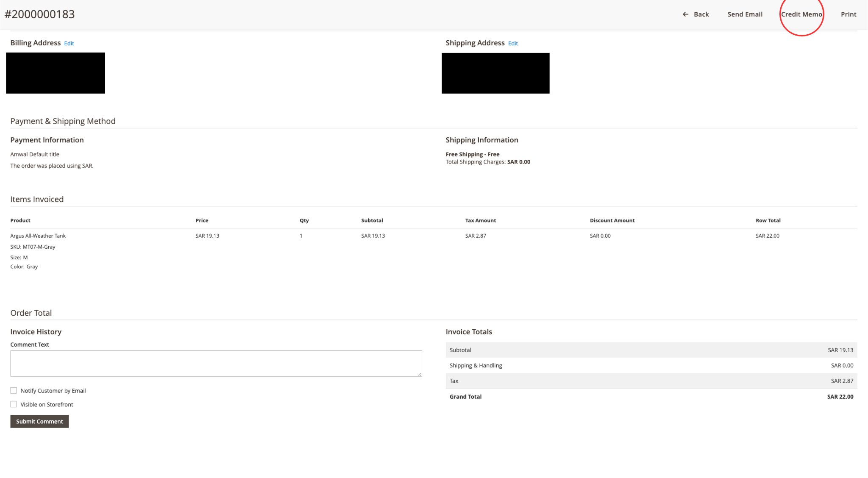Edit the Shipping Address
Screen dimensions: 868x478
pos(513,44)
